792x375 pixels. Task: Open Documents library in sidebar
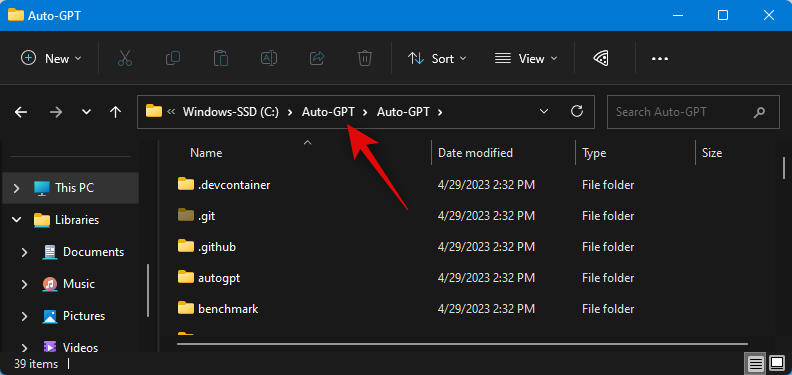(x=93, y=252)
